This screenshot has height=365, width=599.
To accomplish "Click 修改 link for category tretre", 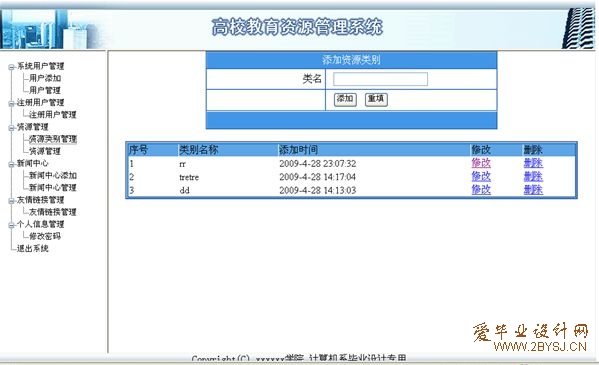I will click(x=481, y=177).
